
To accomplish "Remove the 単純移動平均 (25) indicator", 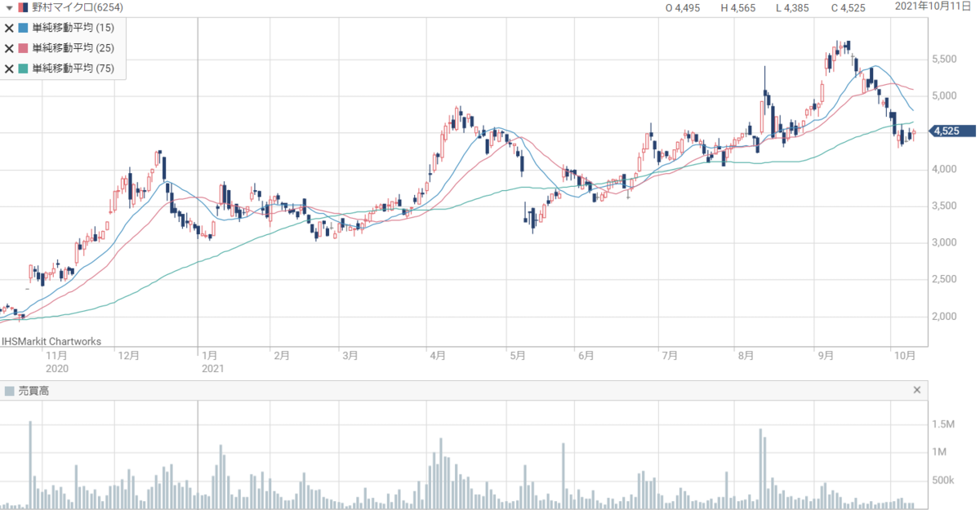I will [9, 48].
